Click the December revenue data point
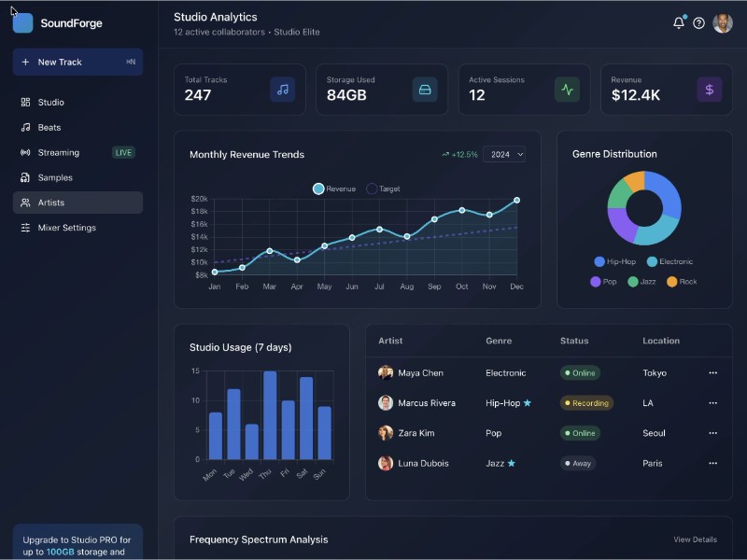This screenshot has width=747, height=560. [517, 200]
